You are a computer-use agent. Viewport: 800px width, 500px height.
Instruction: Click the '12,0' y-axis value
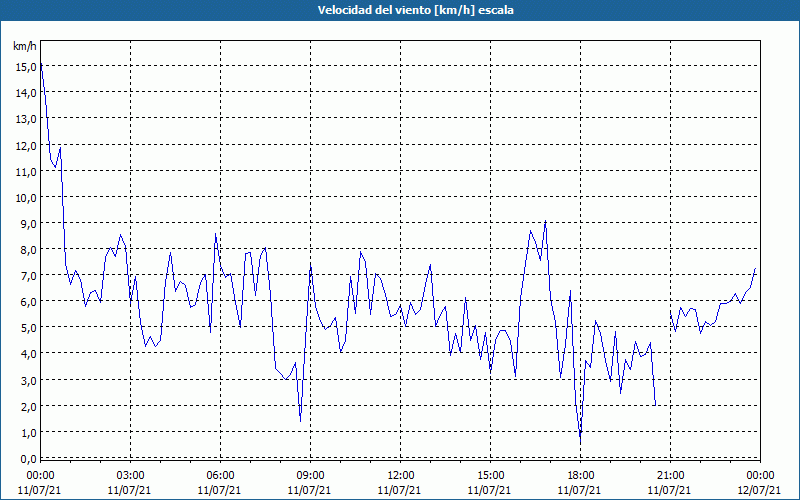coord(26,145)
